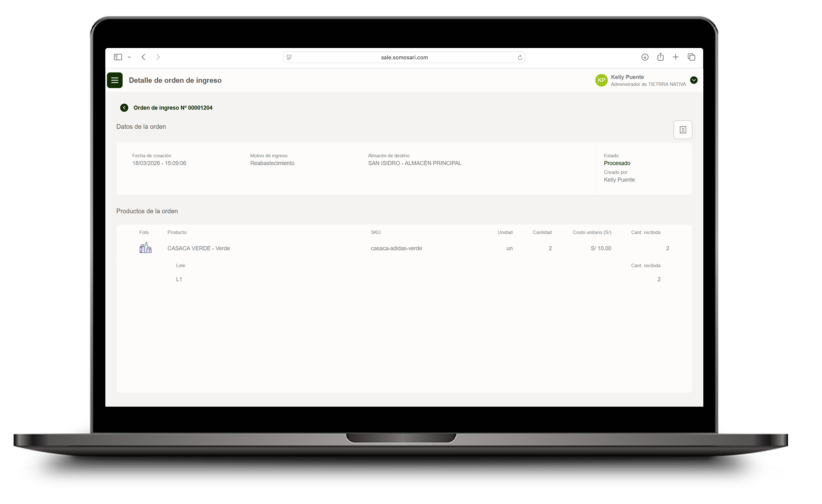Select the 'Procesado' status

(617, 163)
